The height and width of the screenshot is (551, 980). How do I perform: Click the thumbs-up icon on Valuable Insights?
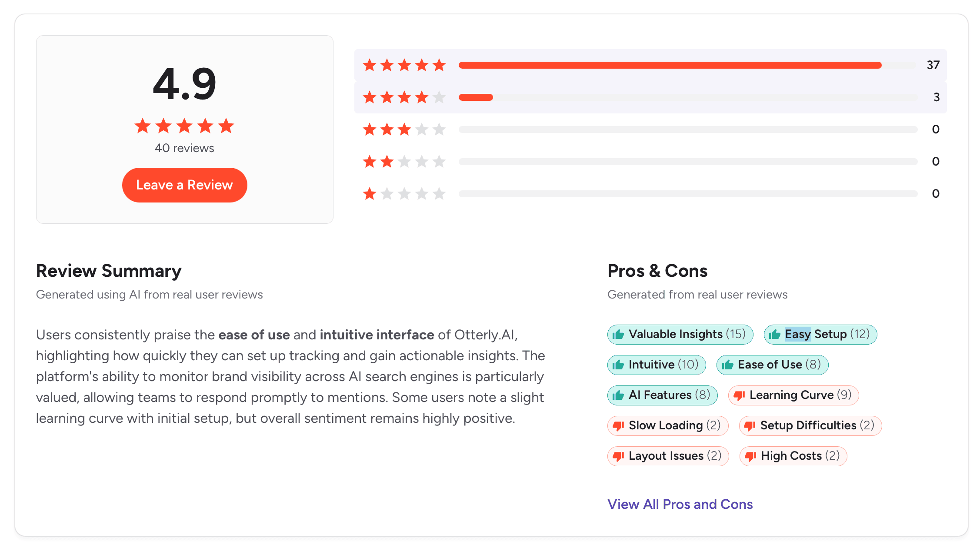click(x=618, y=334)
